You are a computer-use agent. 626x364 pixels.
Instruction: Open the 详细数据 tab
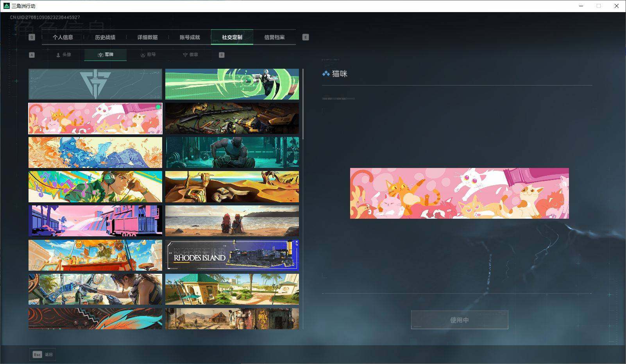[x=147, y=37]
